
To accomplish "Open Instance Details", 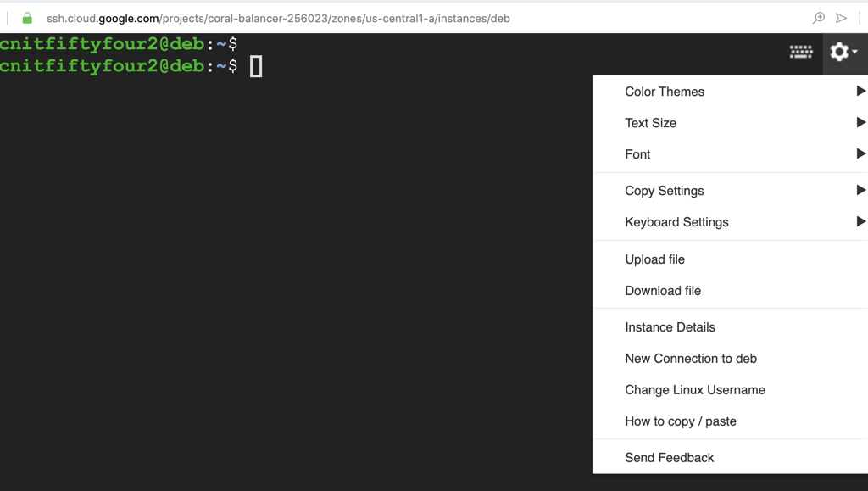I will (670, 327).
